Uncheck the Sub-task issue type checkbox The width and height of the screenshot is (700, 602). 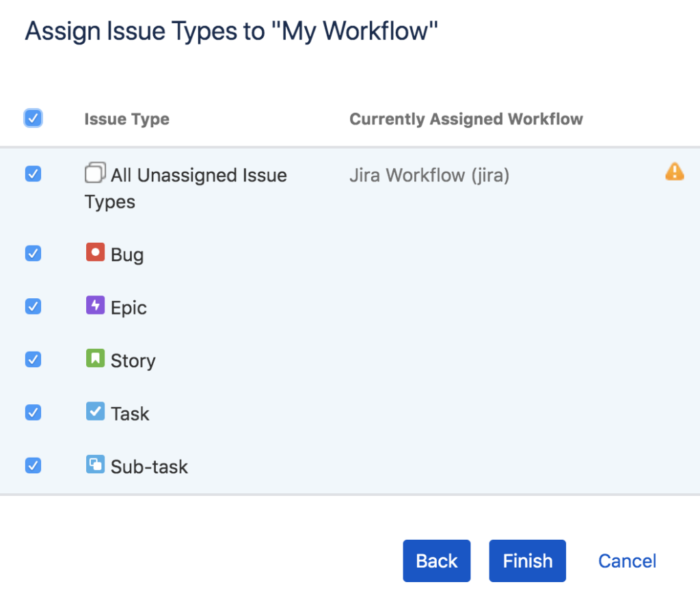tap(33, 466)
